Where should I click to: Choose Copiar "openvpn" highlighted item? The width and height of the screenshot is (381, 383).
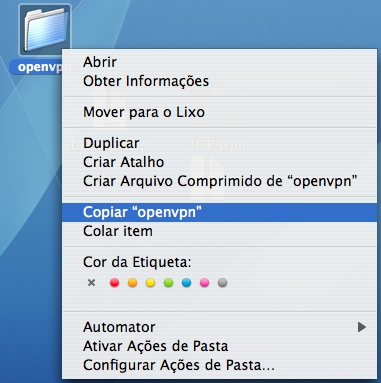220,212
